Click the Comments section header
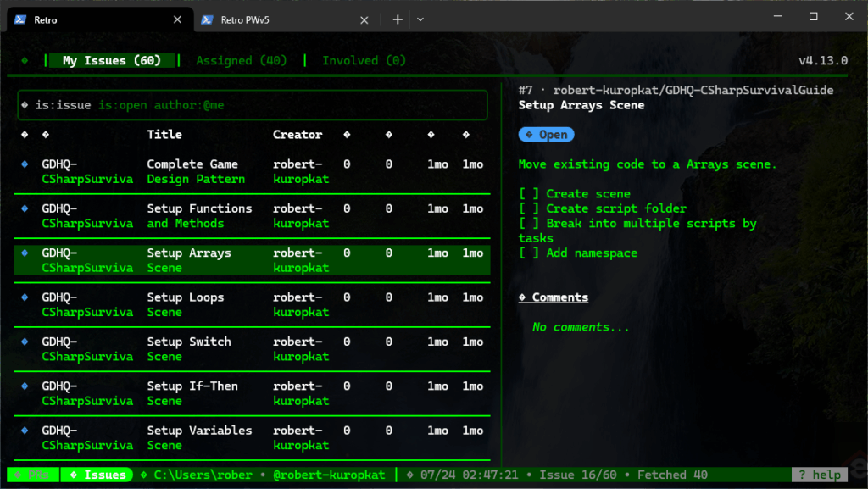This screenshot has width=868, height=489. click(553, 297)
